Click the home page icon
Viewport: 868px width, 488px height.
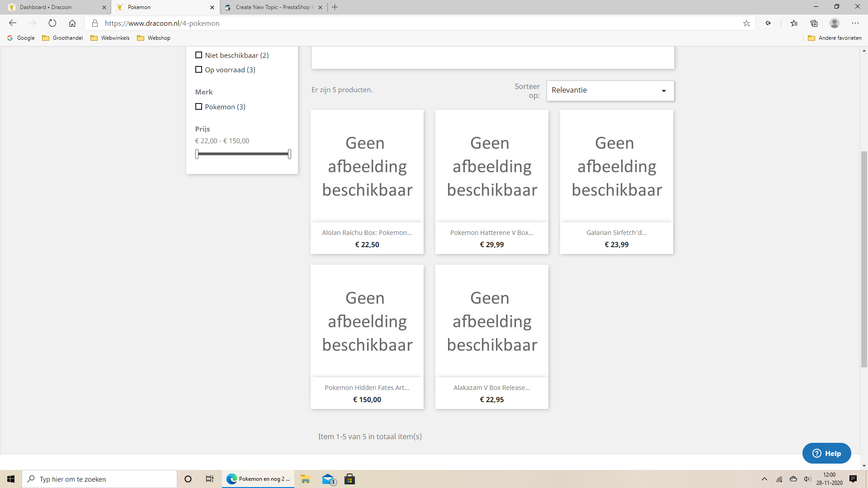tap(72, 23)
